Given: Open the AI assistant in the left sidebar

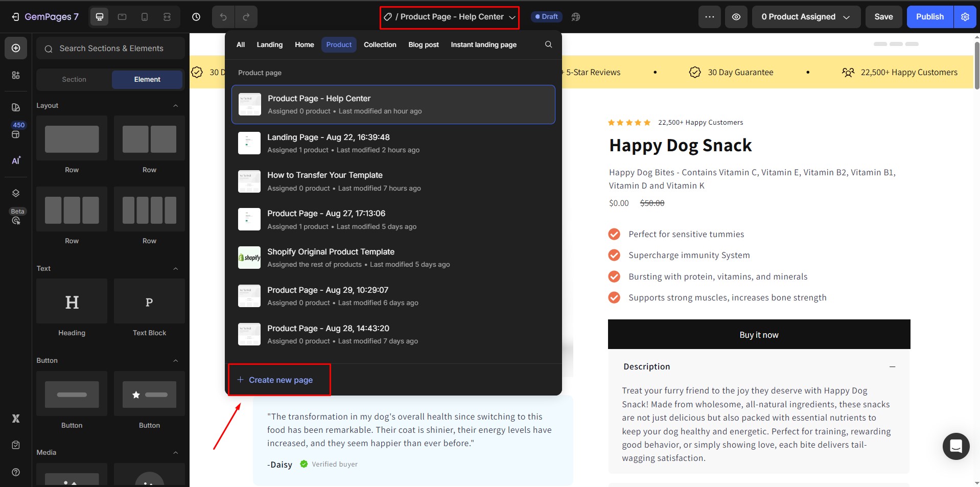Looking at the screenshot, I should (x=16, y=160).
